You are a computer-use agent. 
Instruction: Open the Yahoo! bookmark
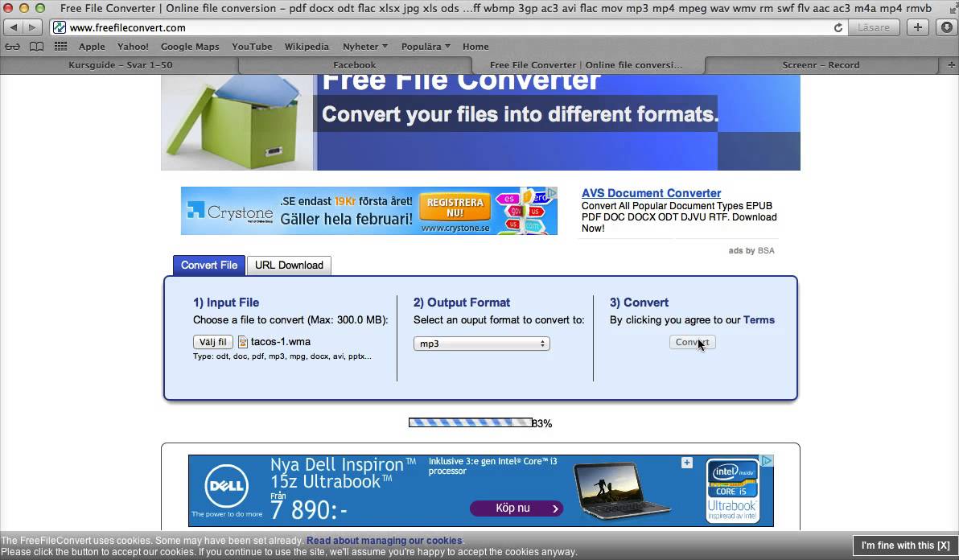133,47
